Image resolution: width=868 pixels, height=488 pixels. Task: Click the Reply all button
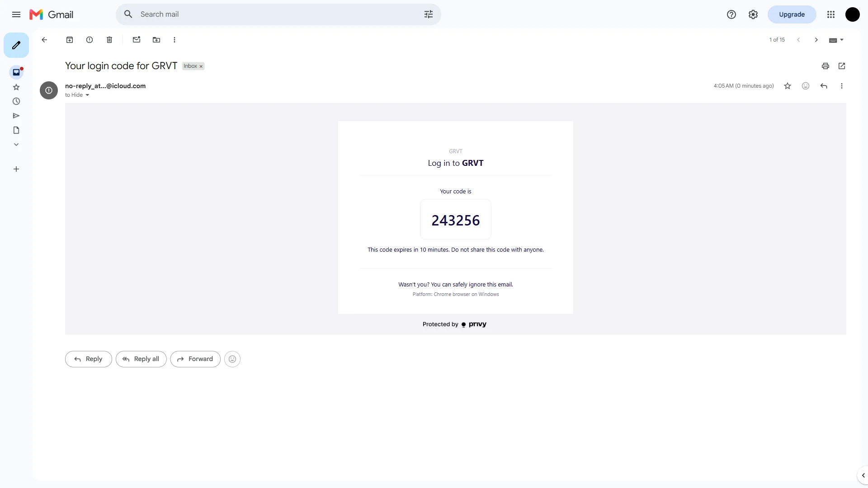pos(141,359)
